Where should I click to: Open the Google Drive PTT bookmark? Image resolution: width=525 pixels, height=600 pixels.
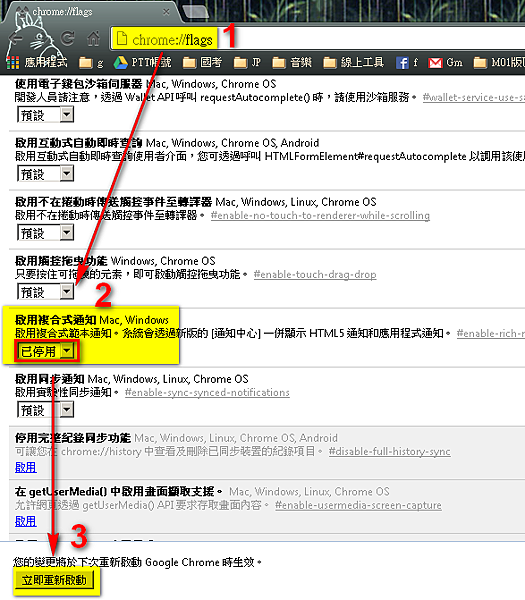[x=143, y=62]
